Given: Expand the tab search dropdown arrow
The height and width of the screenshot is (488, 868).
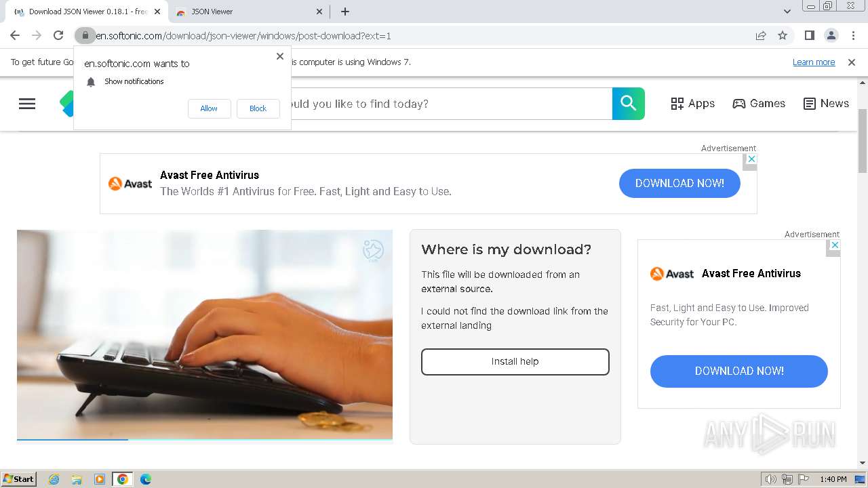Looking at the screenshot, I should 787,12.
